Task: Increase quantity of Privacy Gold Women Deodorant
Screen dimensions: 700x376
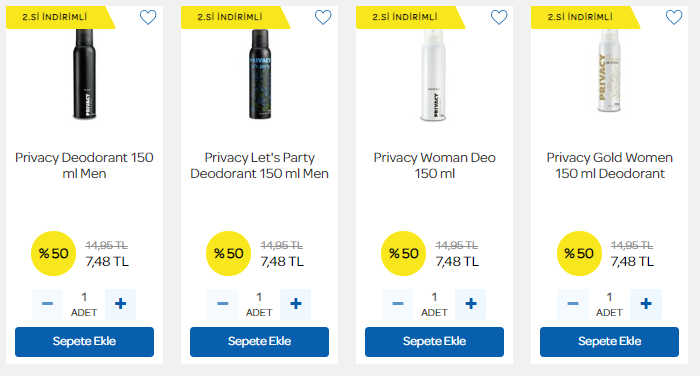Action: (646, 304)
